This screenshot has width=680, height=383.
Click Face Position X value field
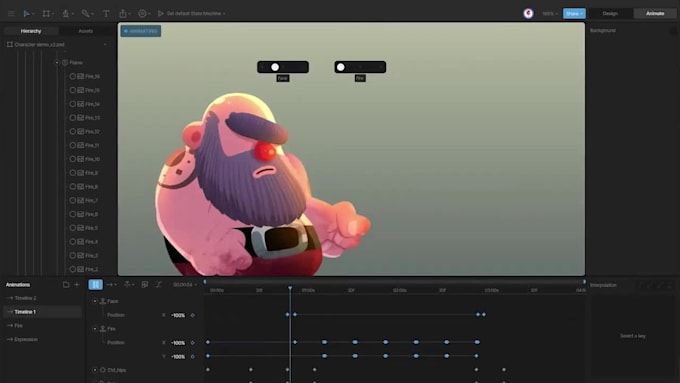coord(178,315)
